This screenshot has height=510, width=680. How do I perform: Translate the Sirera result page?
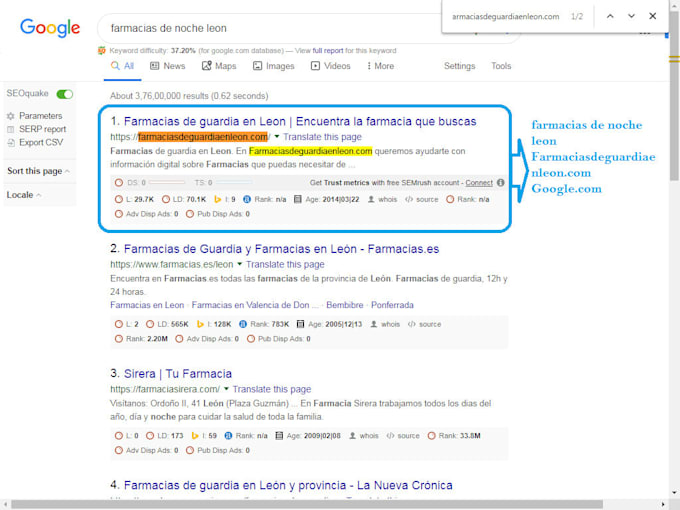pyautogui.click(x=271, y=389)
